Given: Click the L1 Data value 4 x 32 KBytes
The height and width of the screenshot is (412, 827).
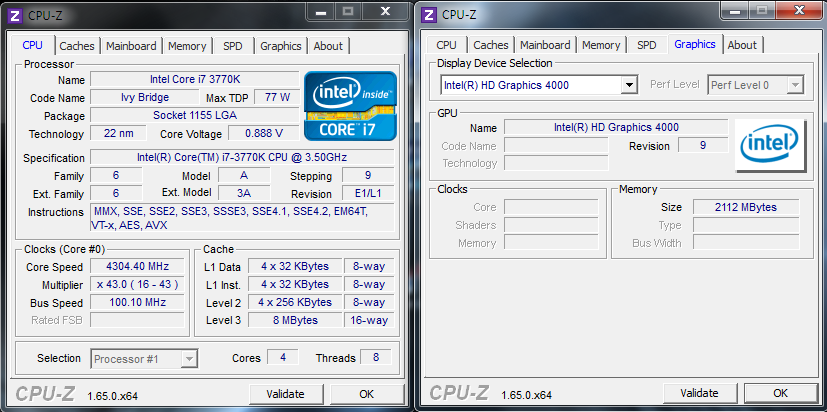Looking at the screenshot, I should (x=295, y=266).
